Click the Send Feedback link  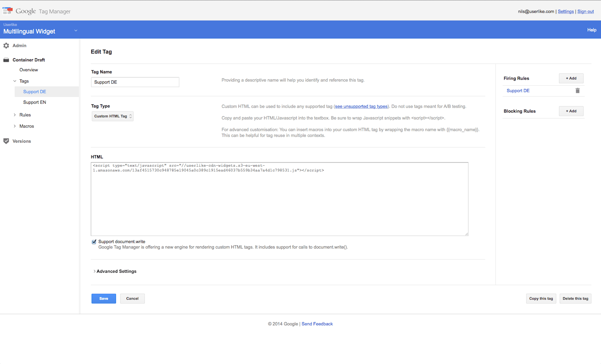(x=317, y=324)
